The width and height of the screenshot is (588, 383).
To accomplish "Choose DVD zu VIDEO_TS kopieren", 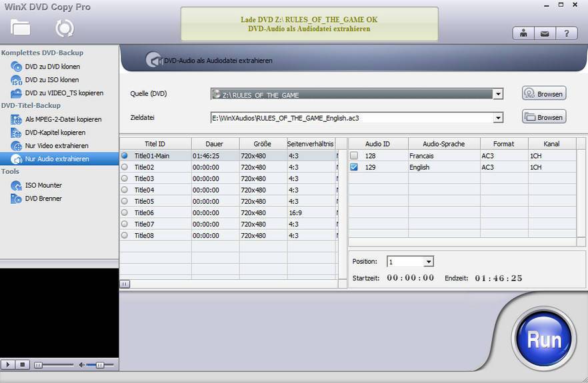I will pos(64,93).
